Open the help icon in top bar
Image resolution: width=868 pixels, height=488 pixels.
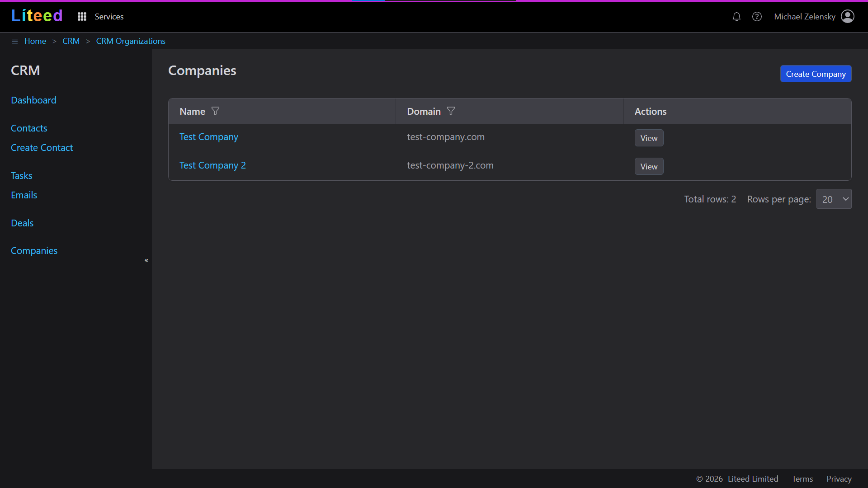click(x=757, y=16)
